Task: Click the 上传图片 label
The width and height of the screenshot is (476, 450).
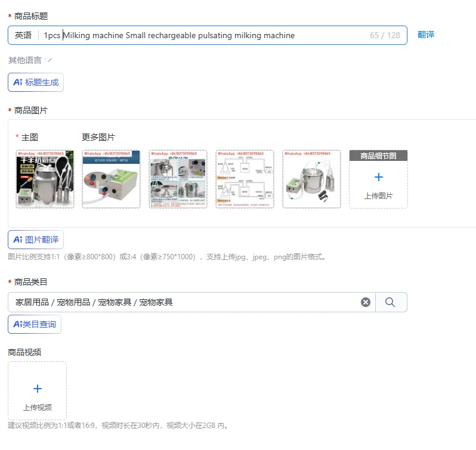Action: (x=379, y=196)
